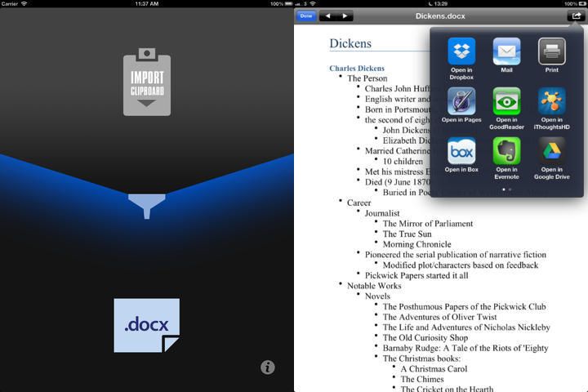
Task: Go to next document with right arrow
Action: coord(345,16)
